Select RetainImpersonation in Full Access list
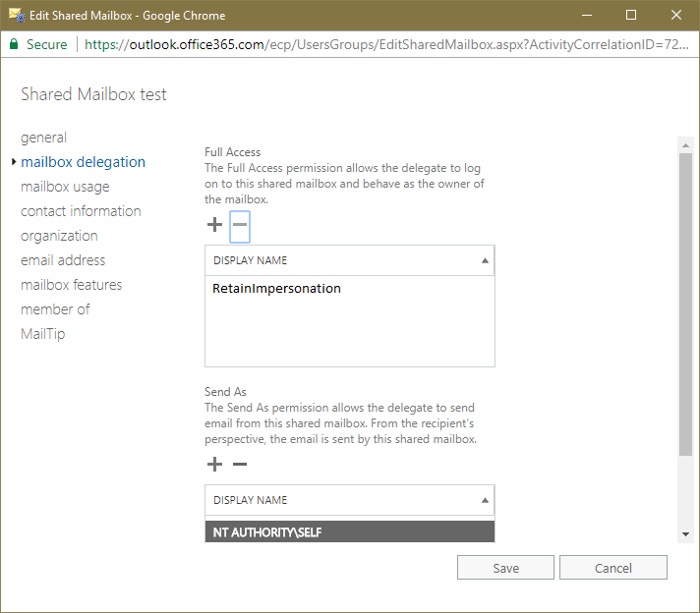This screenshot has width=700, height=613. [x=350, y=289]
